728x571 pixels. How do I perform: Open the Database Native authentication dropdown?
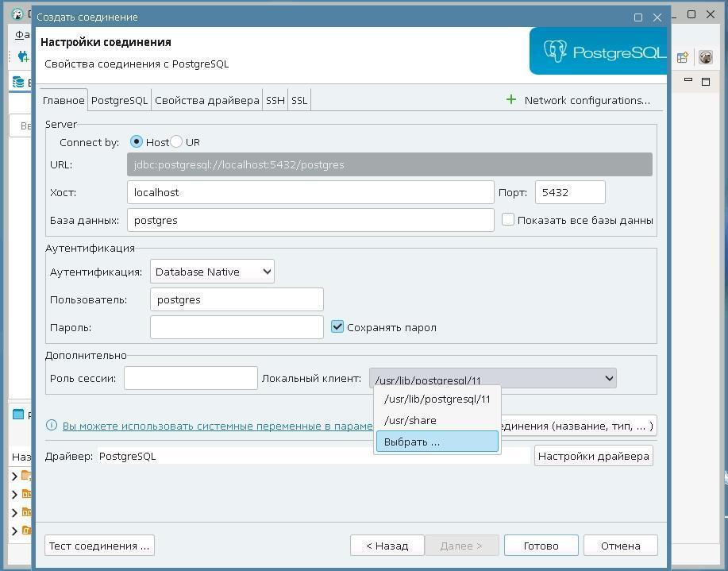tap(212, 272)
